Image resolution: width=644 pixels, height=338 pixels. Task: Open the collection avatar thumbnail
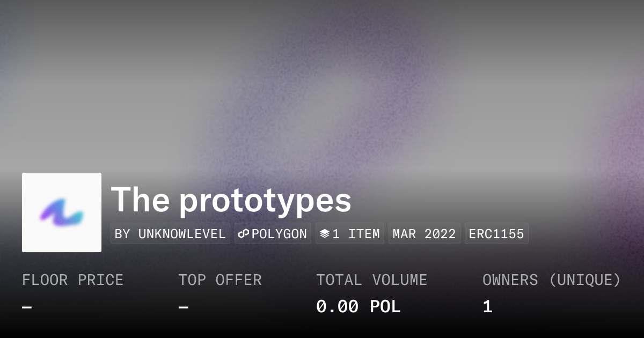[62, 212]
